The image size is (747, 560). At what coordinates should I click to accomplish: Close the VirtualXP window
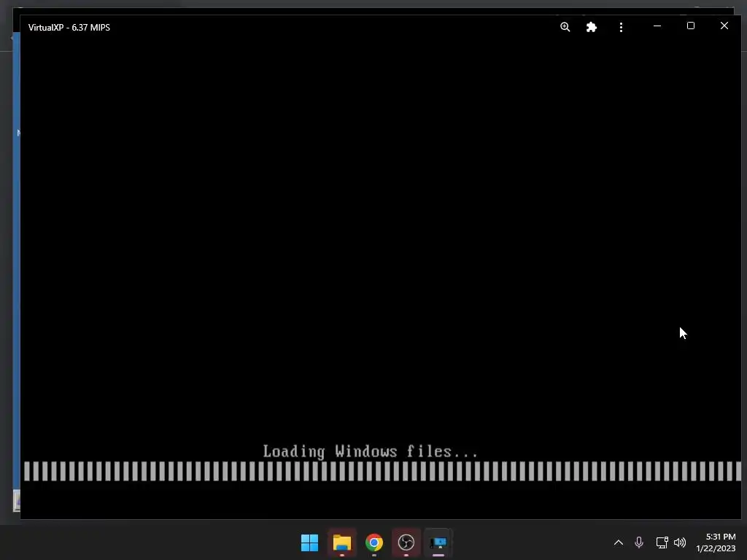[724, 26]
